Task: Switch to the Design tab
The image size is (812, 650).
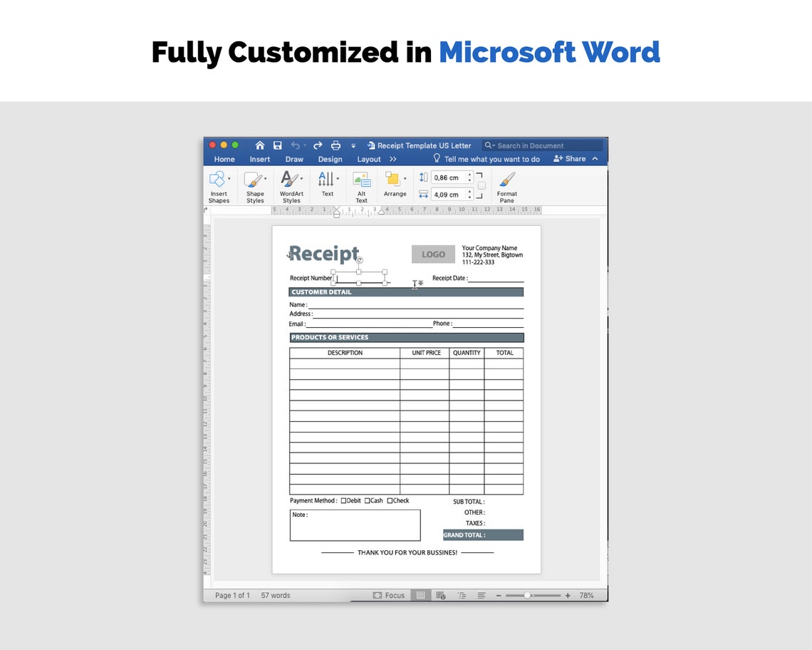Action: click(x=330, y=159)
